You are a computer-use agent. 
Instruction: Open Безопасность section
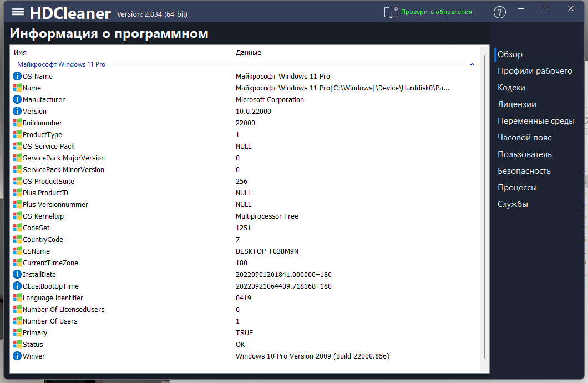[524, 170]
